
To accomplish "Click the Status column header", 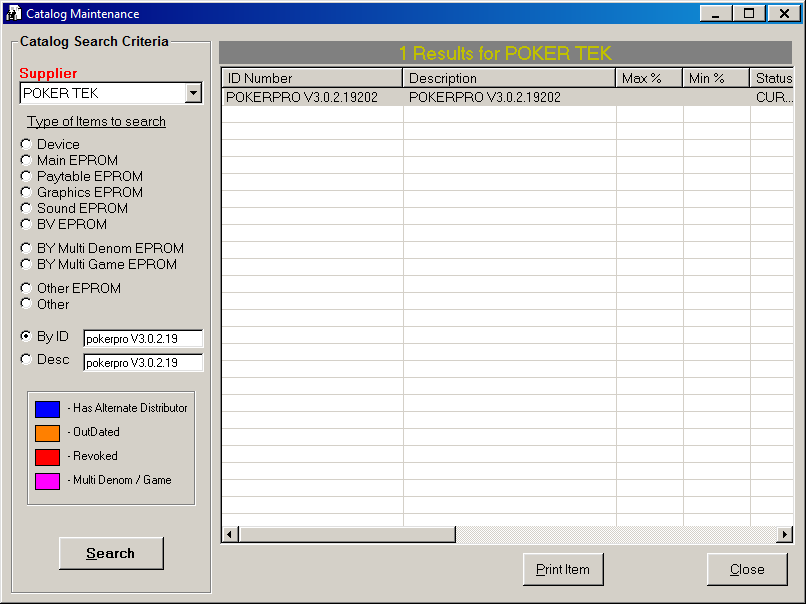I will pyautogui.click(x=771, y=78).
